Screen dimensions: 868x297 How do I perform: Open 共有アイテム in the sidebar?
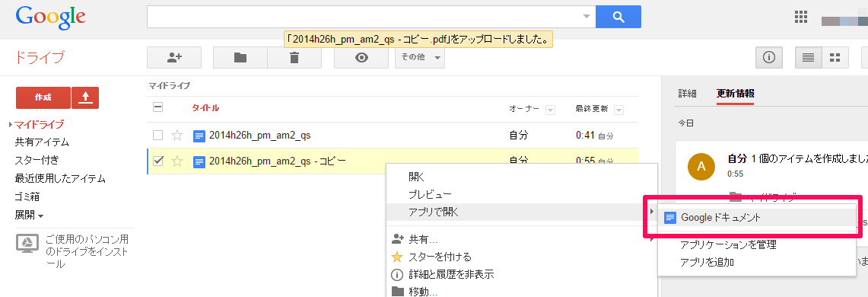[42, 142]
